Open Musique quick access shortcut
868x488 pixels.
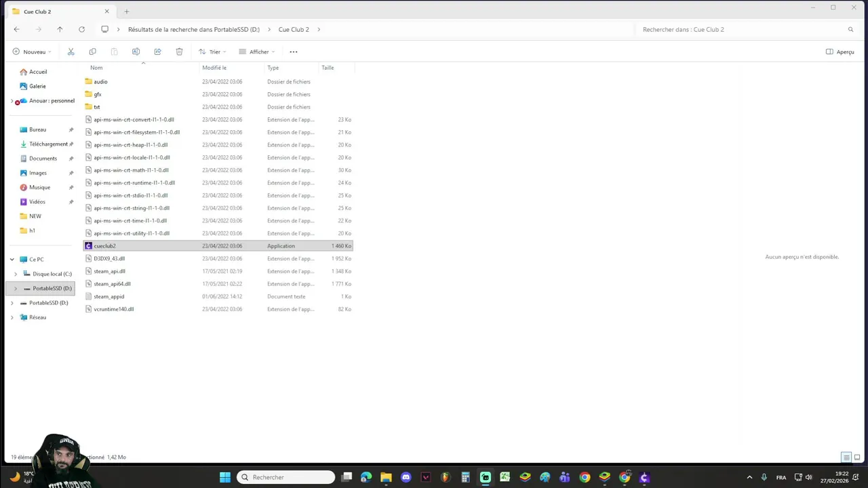click(x=39, y=187)
